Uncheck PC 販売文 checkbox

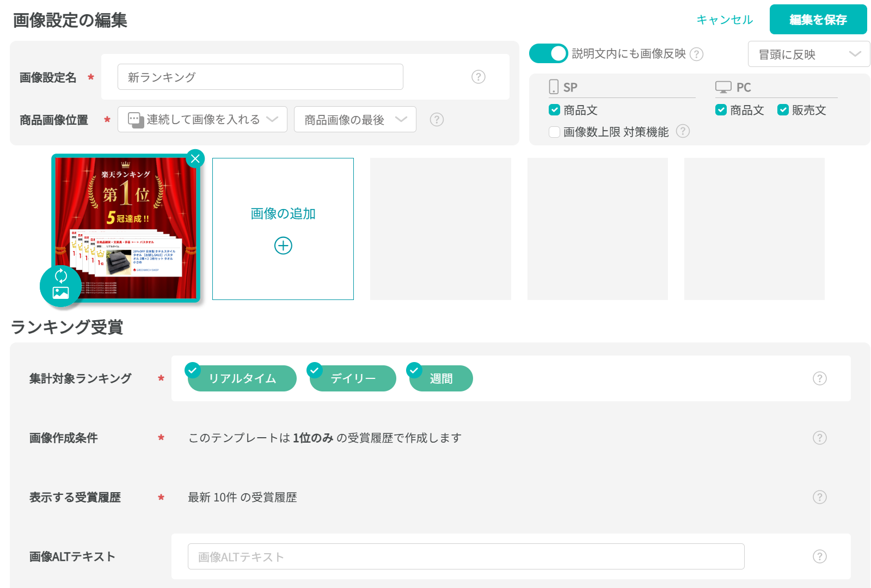pyautogui.click(x=783, y=110)
